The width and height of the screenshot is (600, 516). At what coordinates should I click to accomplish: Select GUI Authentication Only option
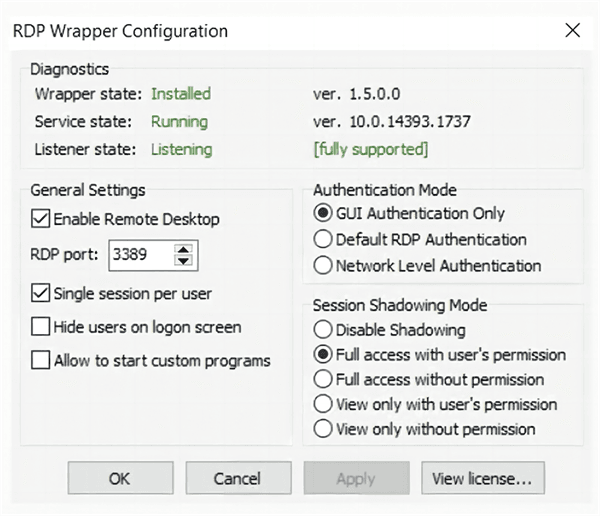click(x=323, y=213)
